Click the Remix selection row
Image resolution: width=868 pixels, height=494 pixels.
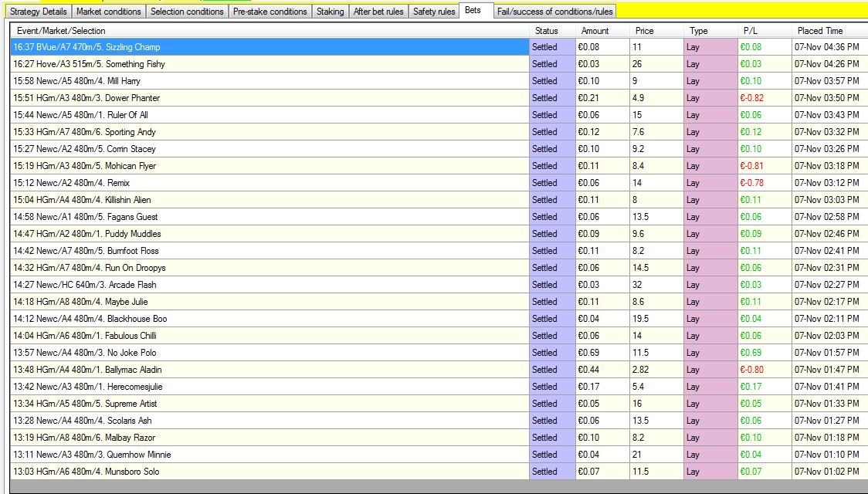439,183
